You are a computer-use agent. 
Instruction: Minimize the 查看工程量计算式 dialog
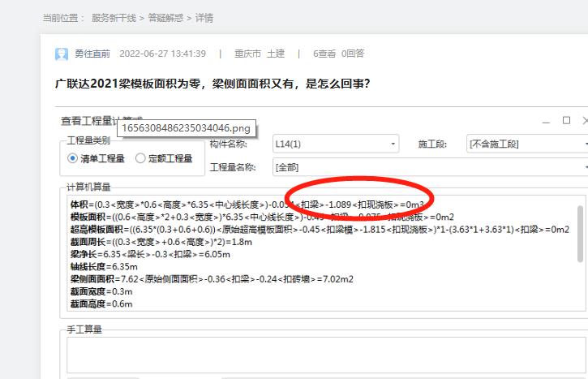tap(546, 121)
